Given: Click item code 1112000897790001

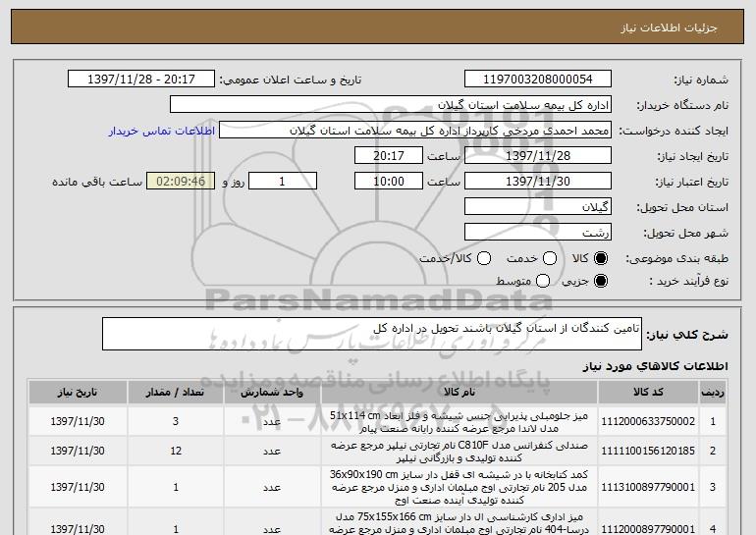Looking at the screenshot, I should (648, 529).
